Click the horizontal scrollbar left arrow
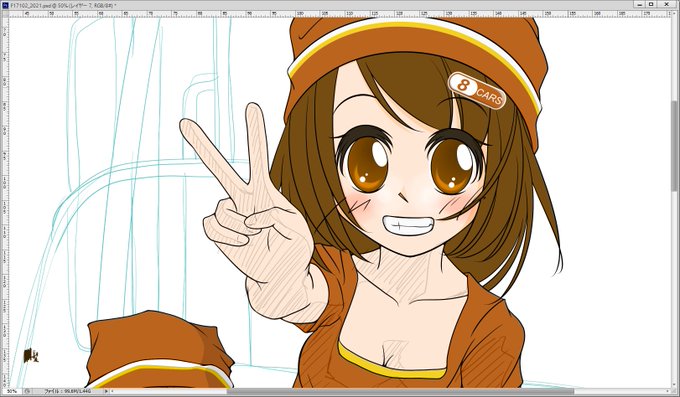This screenshot has height=397, width=680. coord(113,391)
